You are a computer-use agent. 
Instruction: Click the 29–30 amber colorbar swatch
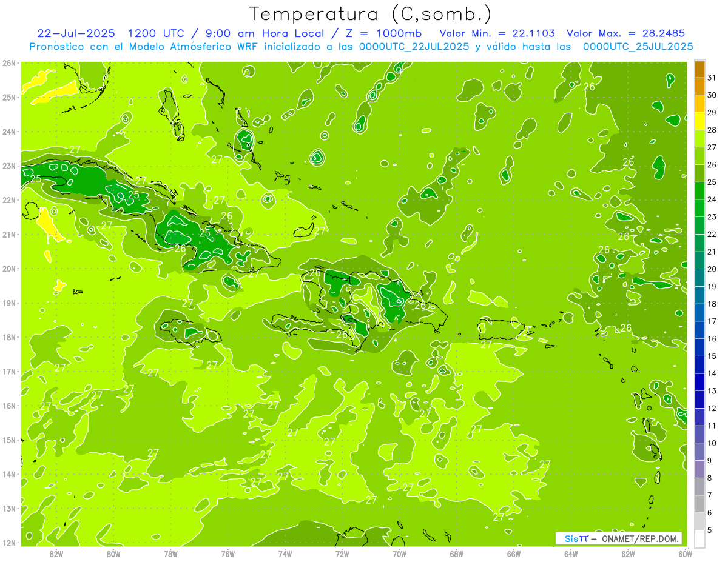[699, 103]
